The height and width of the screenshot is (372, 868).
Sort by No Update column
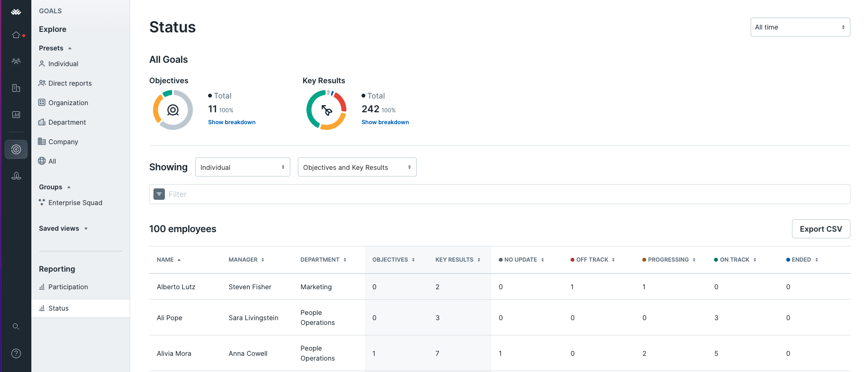521,260
